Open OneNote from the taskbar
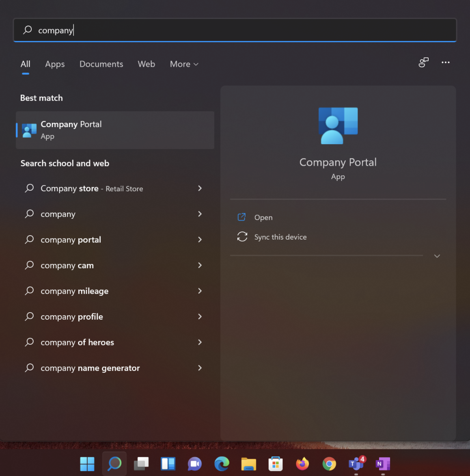Screen dimensions: 470x476 point(382,463)
